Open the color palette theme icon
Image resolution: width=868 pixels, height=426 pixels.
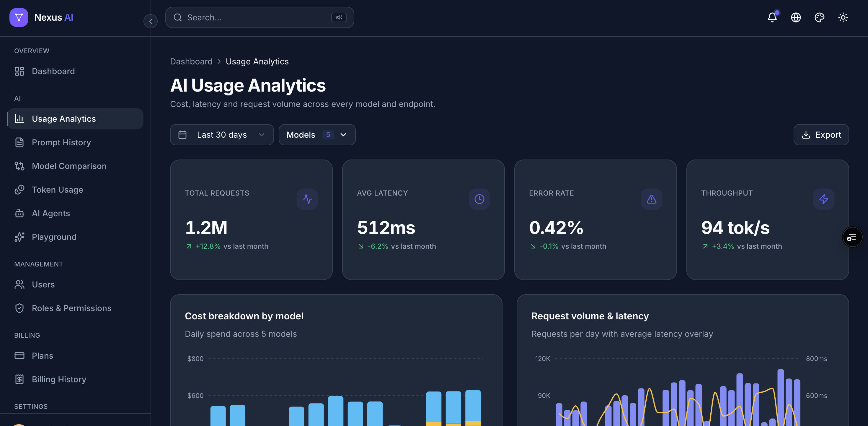pyautogui.click(x=819, y=17)
